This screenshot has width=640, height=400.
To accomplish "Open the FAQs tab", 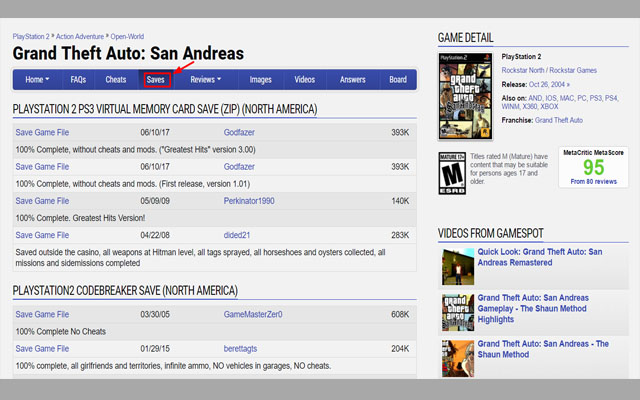I will click(78, 79).
